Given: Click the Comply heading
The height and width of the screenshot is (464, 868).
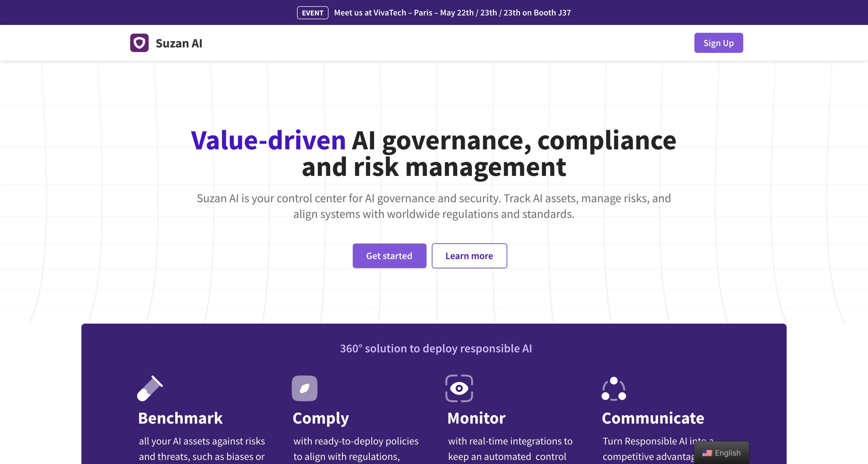Looking at the screenshot, I should 320,418.
